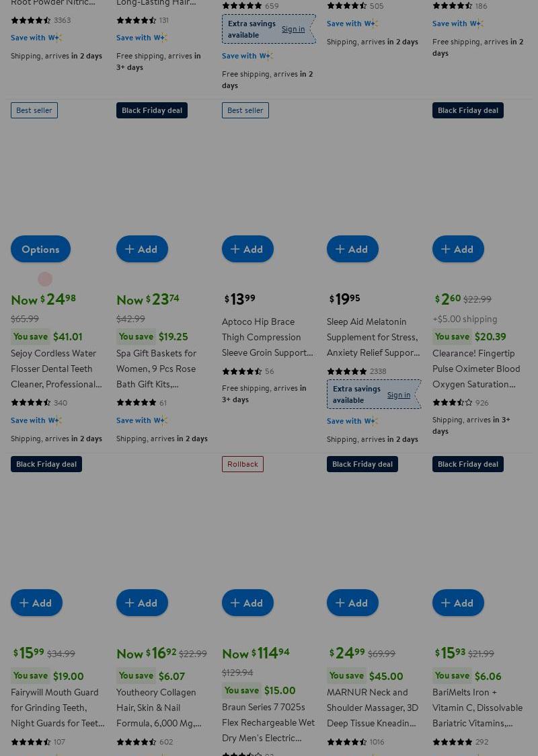Click Options button for Sejoy Water Flosser
The height and width of the screenshot is (756, 538).
click(40, 249)
